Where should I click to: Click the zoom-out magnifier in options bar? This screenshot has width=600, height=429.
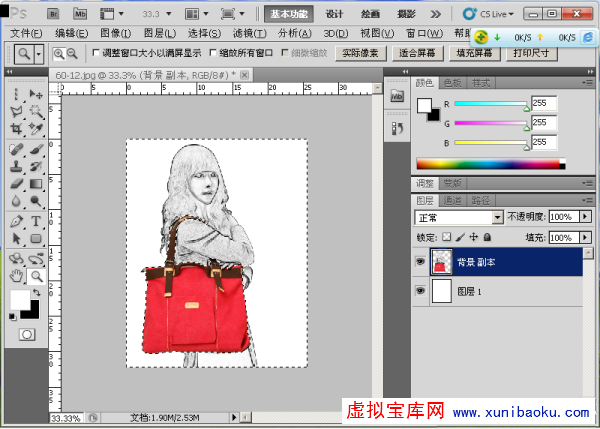(73, 54)
